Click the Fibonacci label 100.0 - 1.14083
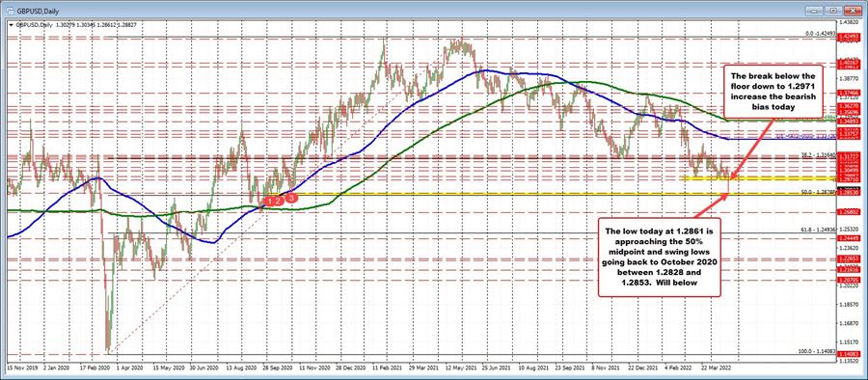868x380 pixels. 818,351
